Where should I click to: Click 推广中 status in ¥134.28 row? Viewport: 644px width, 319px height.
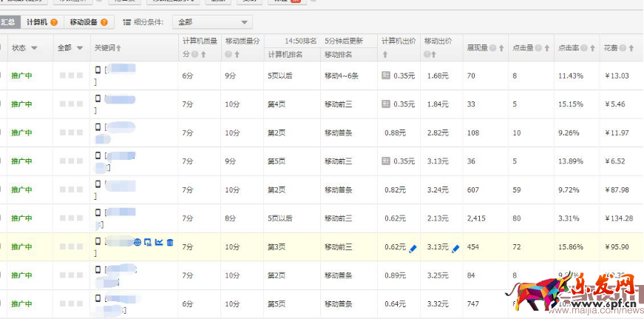[21, 218]
